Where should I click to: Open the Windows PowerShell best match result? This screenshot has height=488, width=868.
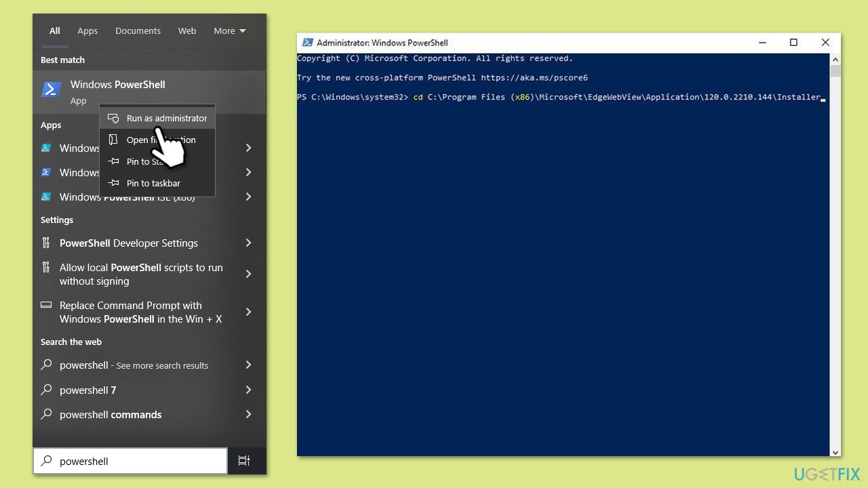(149, 91)
